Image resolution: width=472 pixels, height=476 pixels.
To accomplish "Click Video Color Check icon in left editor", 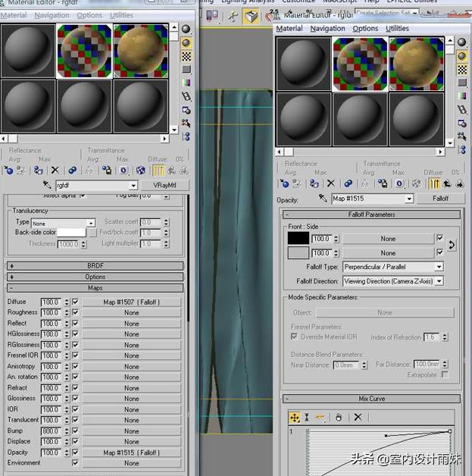I will 186,83.
